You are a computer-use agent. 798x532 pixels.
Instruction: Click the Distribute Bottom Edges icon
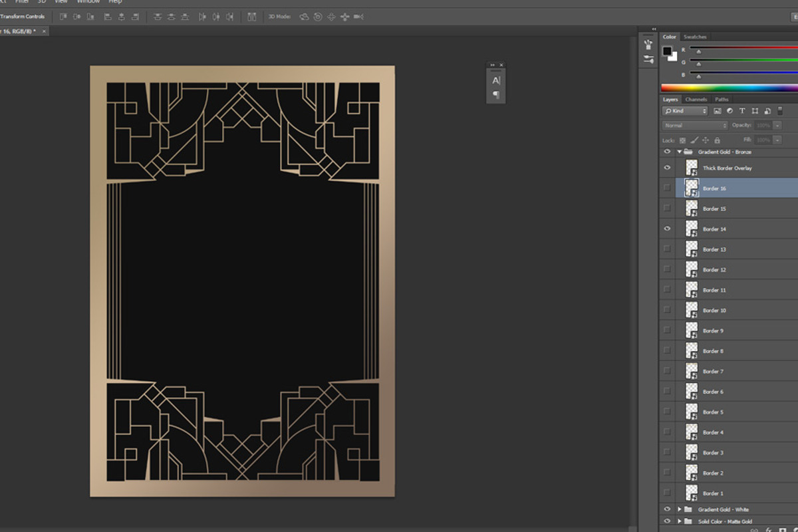point(186,17)
